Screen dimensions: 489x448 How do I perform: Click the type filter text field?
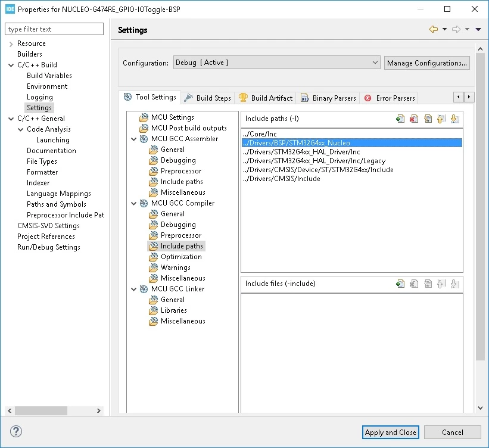[x=54, y=29]
